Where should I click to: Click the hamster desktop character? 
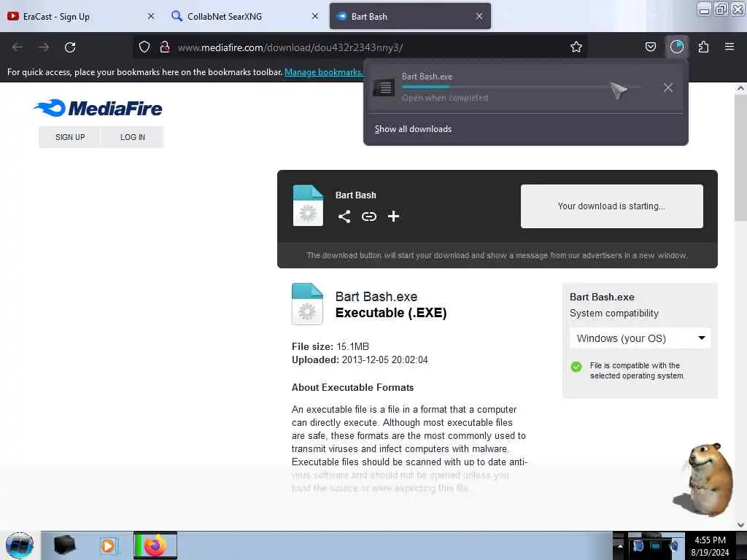704,480
